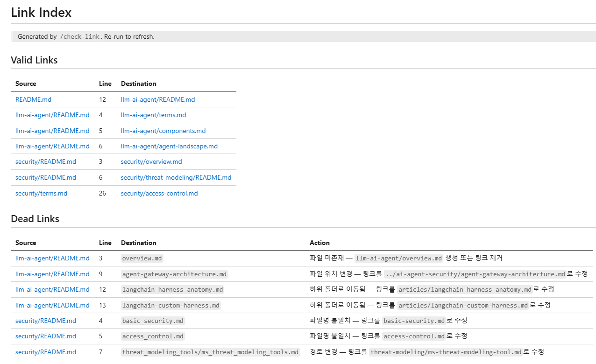Click source link in the access_control.md row
This screenshot has width=596, height=364.
tap(46, 336)
